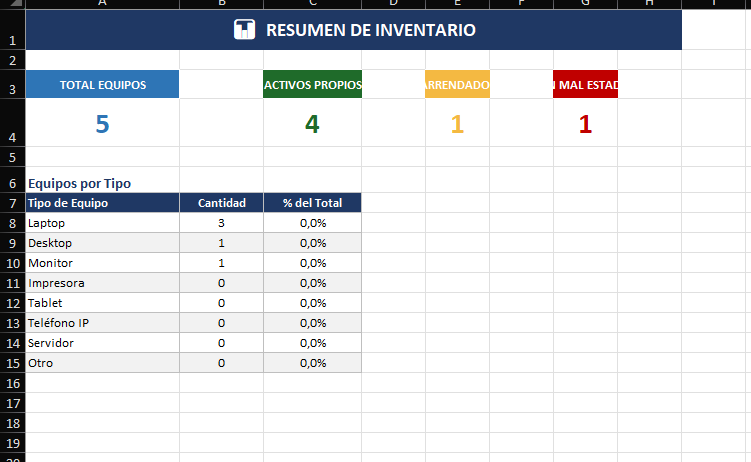Click the Laptop percent of total cell
Screen dimensions: 751x462
[x=312, y=223]
